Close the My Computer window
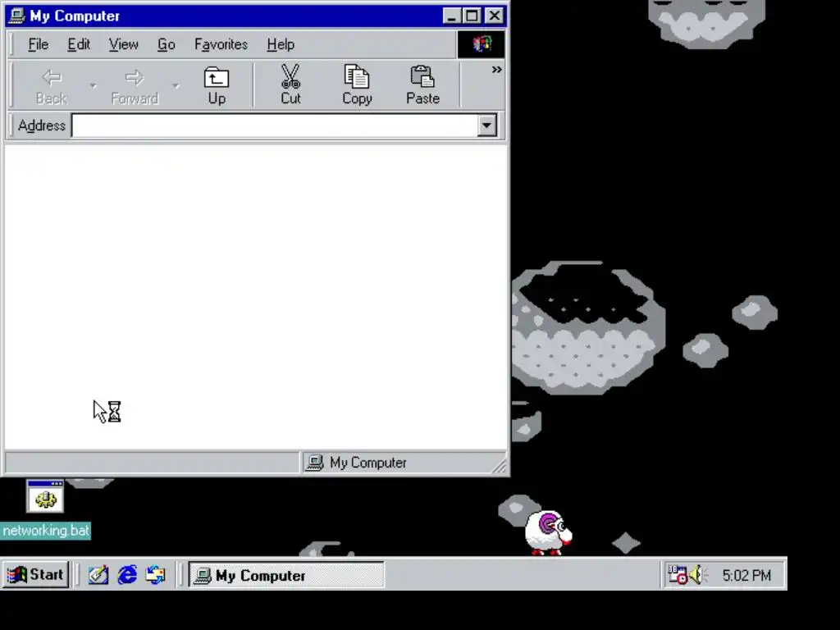This screenshot has width=840, height=630. click(x=494, y=16)
